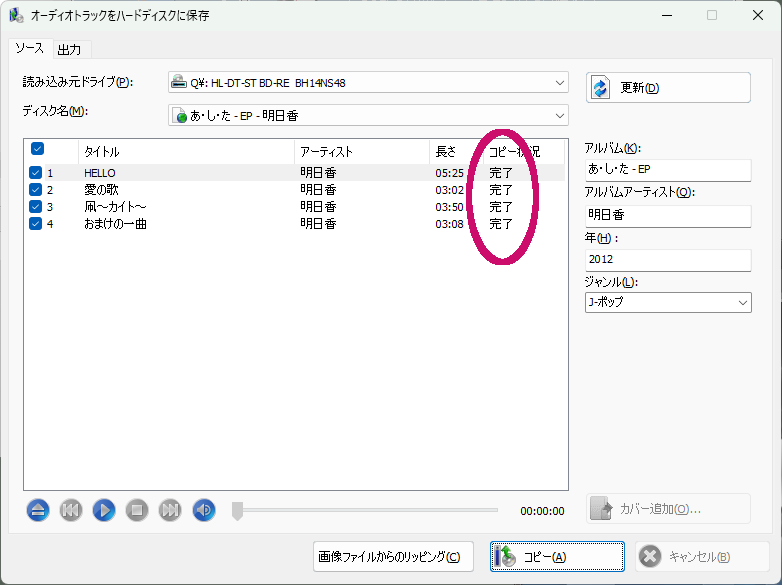Select the HELLO track title
Viewport: 782px width, 585px height.
(x=100, y=173)
